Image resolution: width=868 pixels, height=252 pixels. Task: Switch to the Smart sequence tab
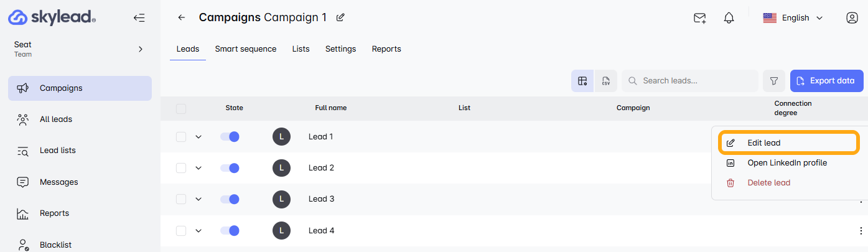[x=246, y=49]
